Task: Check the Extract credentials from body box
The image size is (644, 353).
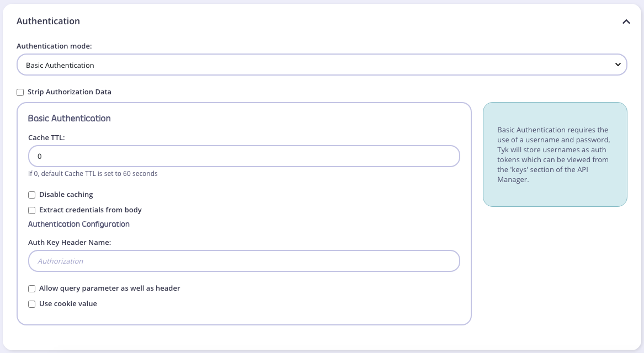Action: (32, 210)
